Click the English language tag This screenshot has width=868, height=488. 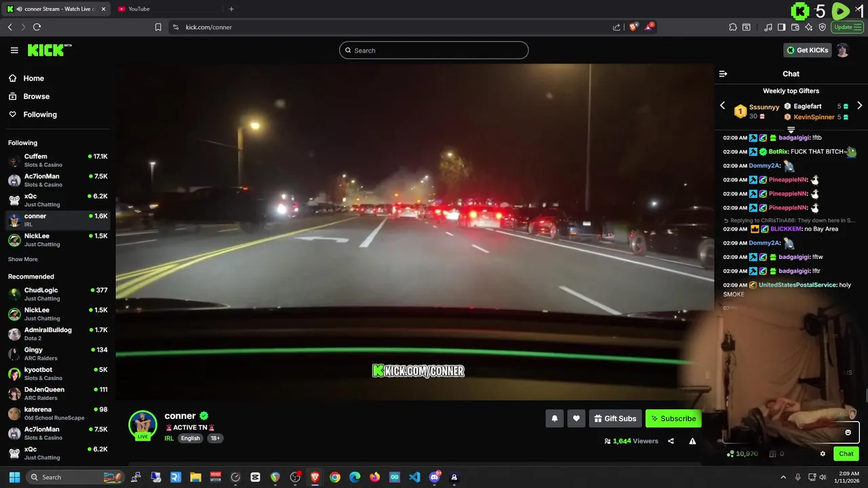190,439
